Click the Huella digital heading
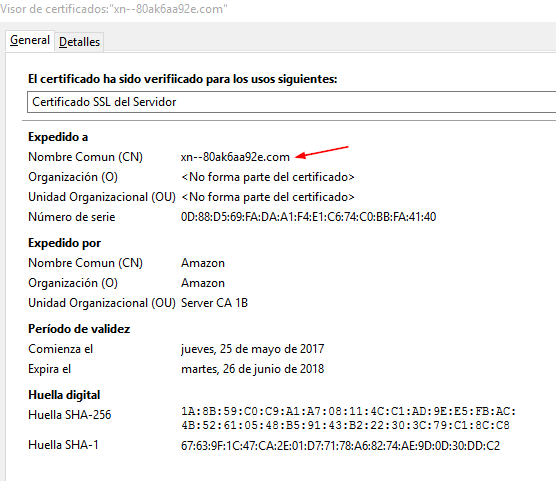 point(64,395)
